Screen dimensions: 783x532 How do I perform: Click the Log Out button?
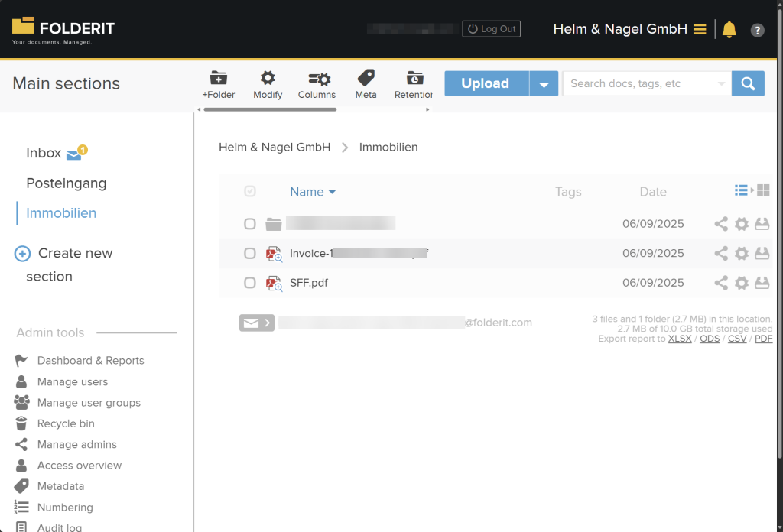pyautogui.click(x=491, y=28)
